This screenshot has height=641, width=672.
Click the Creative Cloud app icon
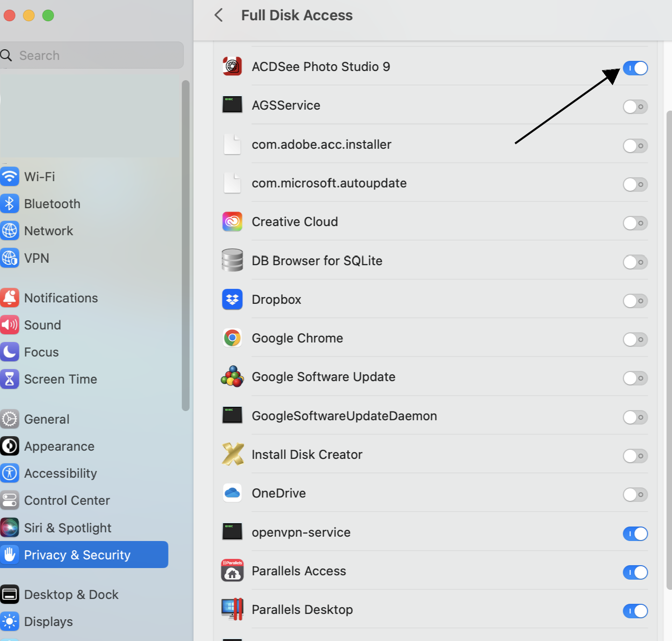click(x=232, y=221)
